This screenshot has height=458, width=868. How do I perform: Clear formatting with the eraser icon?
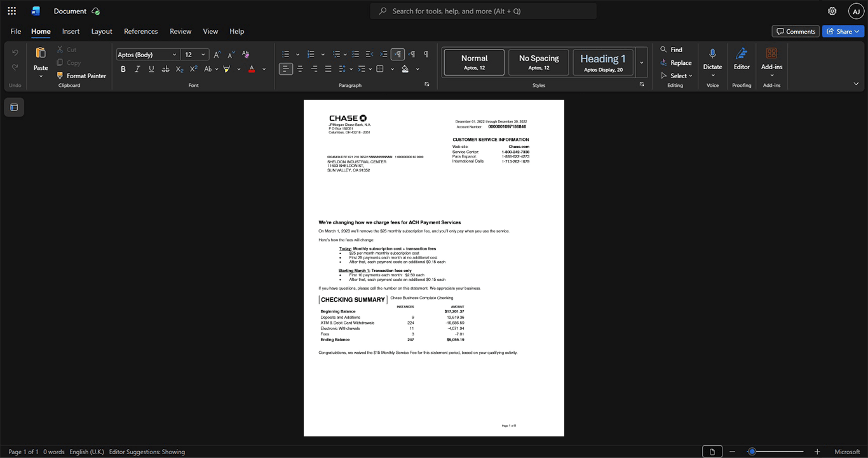(246, 55)
